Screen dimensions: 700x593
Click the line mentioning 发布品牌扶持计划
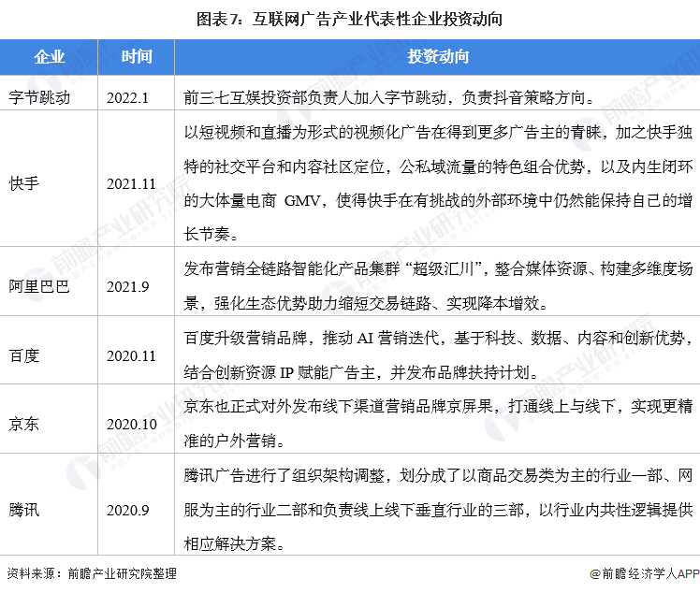362,372
